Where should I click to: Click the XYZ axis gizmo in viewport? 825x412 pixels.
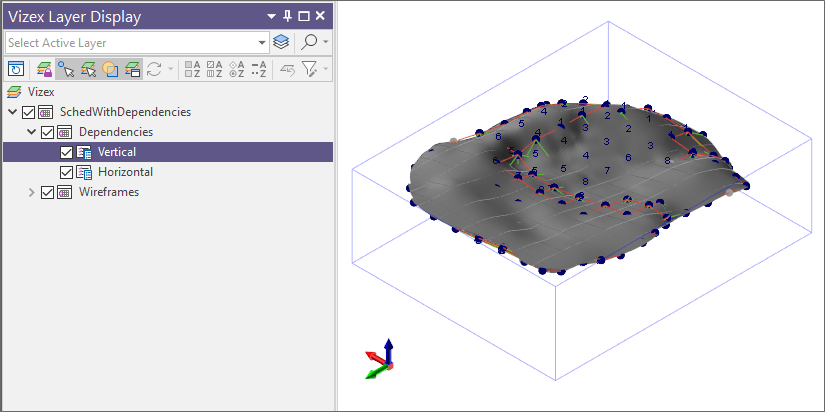382,360
